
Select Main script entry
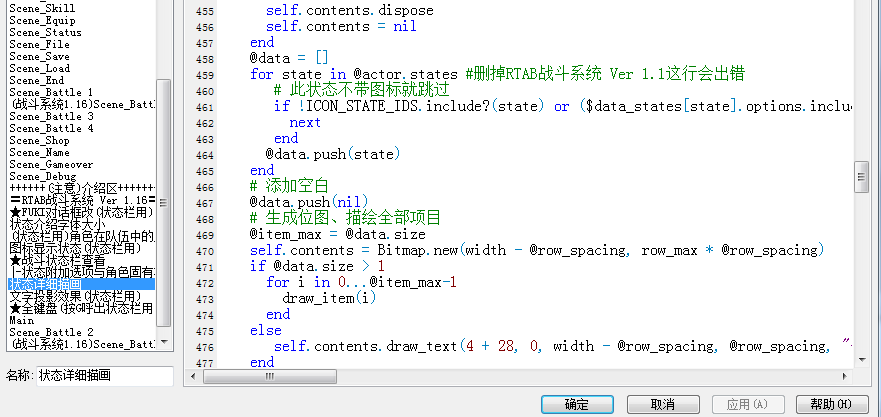pyautogui.click(x=21, y=320)
